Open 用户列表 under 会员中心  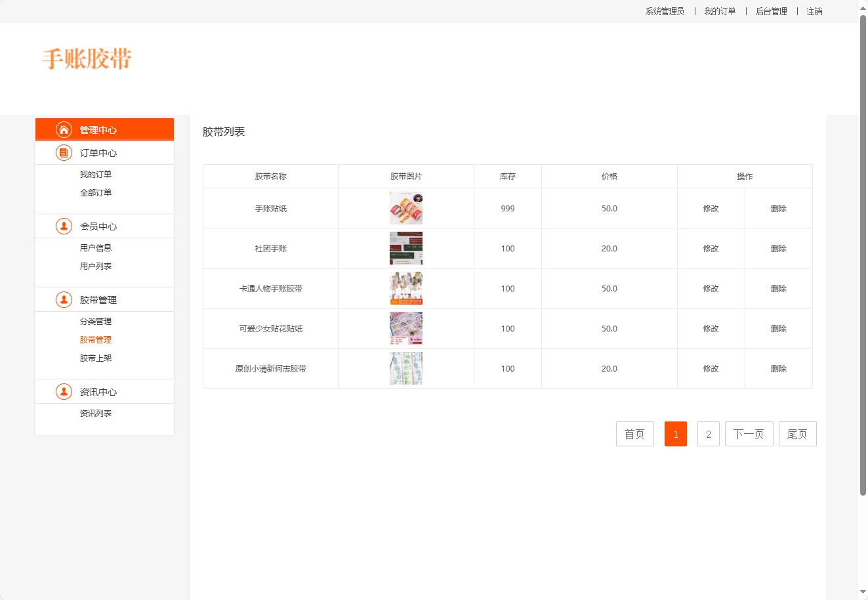tap(95, 266)
